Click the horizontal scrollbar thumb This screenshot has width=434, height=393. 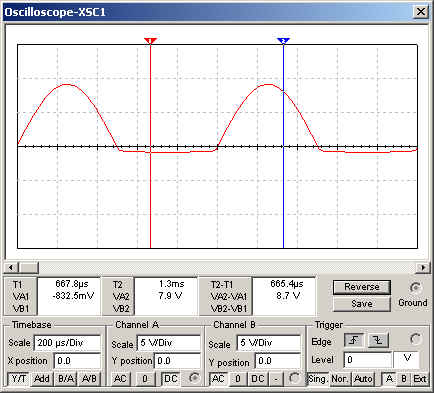point(29,267)
